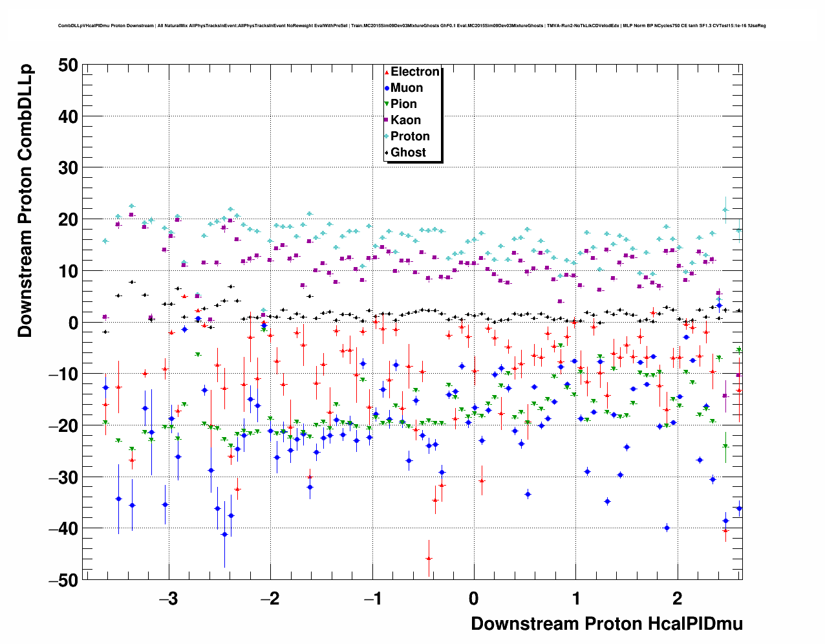
Task: Click the blue Muon circle marker in legend
Action: click(387, 88)
